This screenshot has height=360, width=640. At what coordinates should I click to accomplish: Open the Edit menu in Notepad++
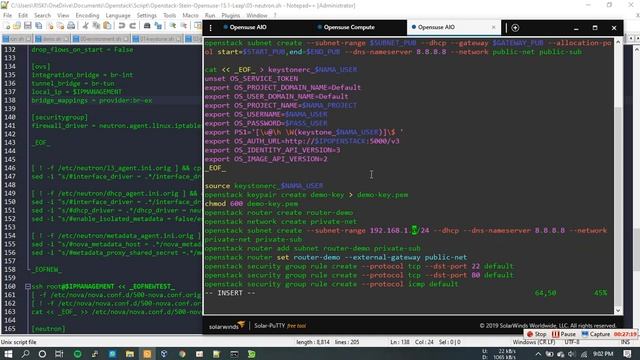pos(23,16)
